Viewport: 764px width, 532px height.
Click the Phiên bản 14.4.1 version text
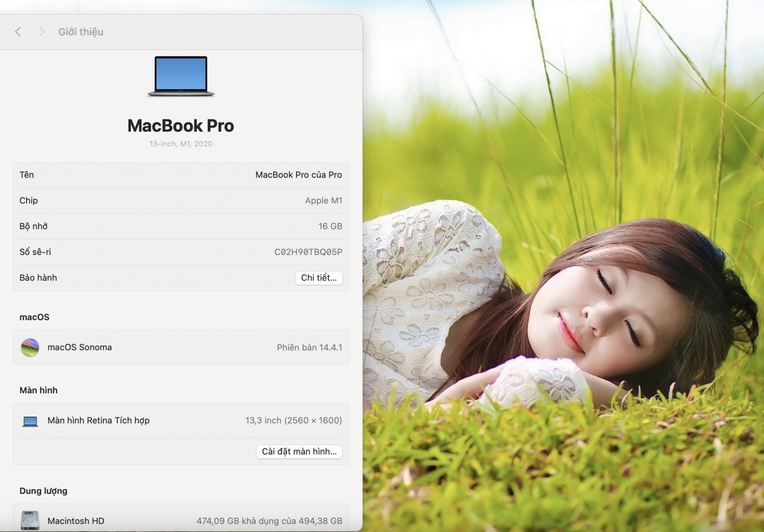(x=309, y=347)
